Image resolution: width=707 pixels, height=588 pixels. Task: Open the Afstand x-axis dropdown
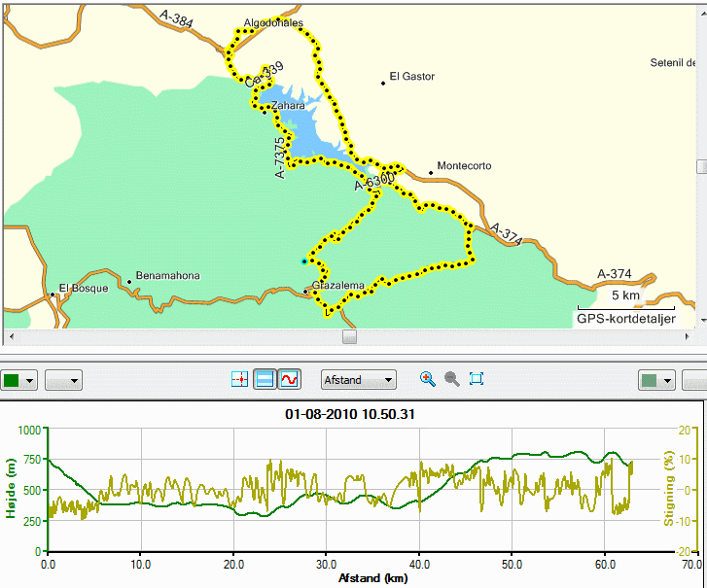pyautogui.click(x=359, y=380)
